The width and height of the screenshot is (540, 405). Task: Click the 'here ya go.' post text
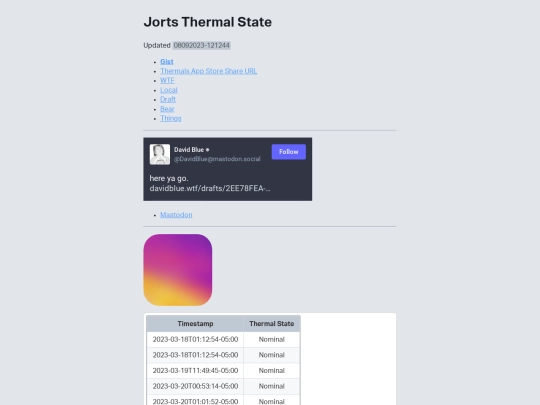click(x=169, y=178)
